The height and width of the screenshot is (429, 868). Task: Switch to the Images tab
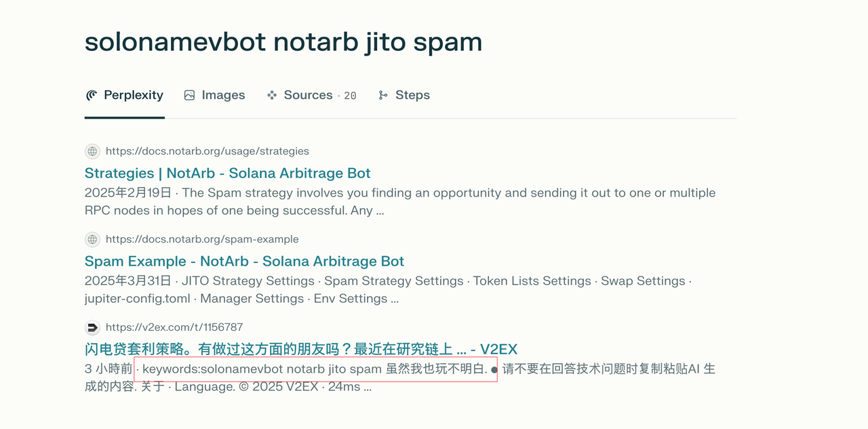214,96
